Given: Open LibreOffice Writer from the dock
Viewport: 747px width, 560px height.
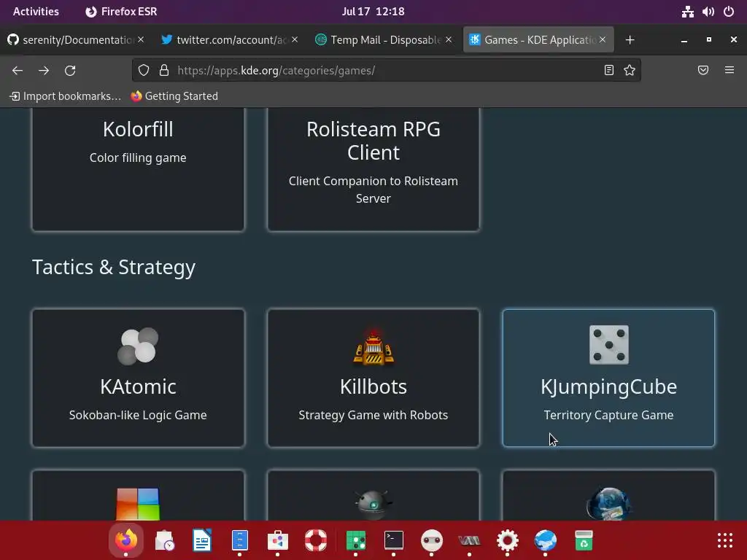Looking at the screenshot, I should coord(202,540).
